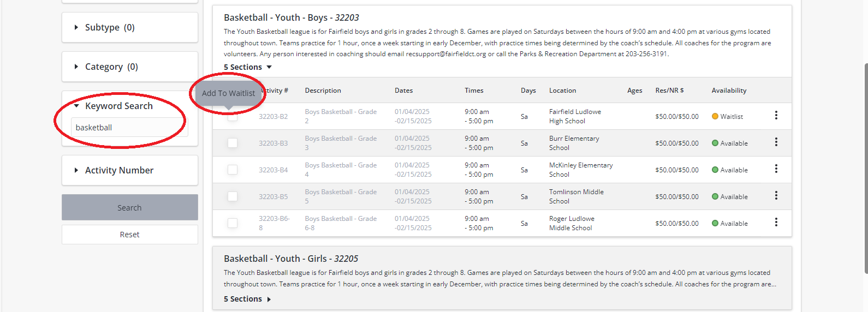
Task: Open actions menu for 32203-B2 row
Action: coord(776,116)
